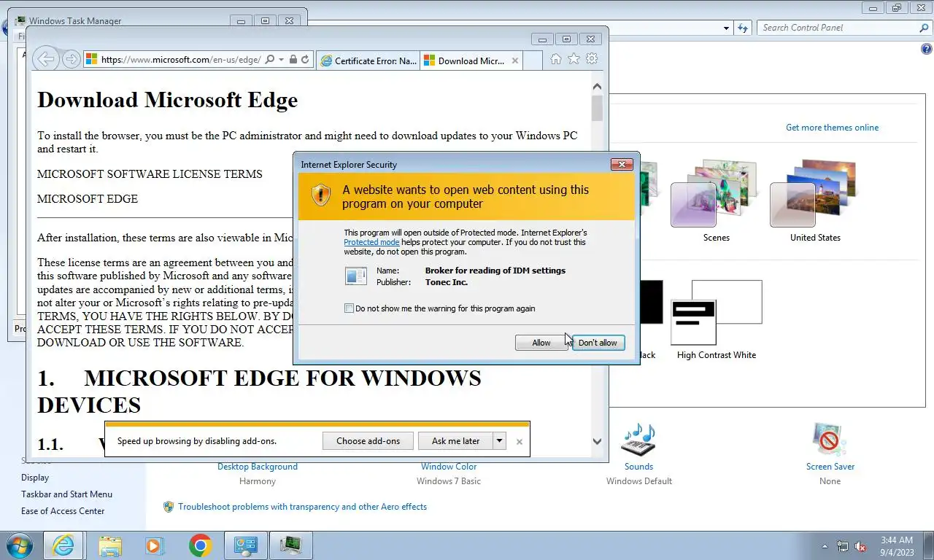Click Control Panel help question mark icon
The image size is (934, 560).
[x=927, y=50]
